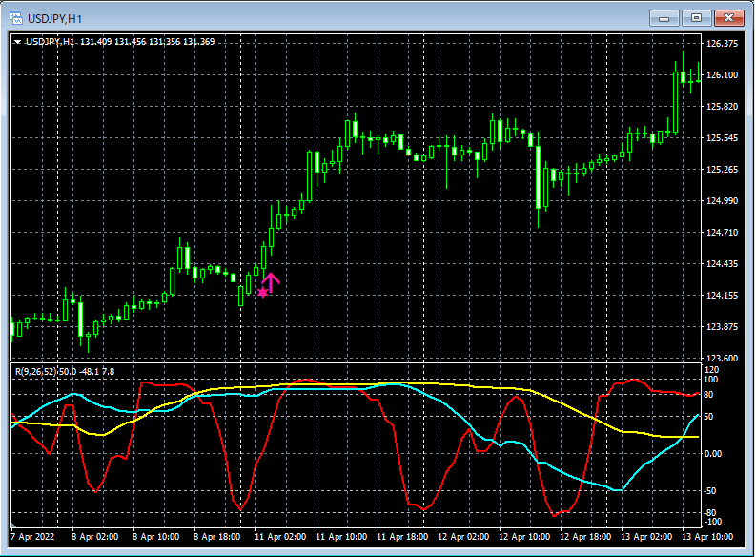756x557 pixels.
Task: Click the OHLC values 131.409 131.456 text
Action: (112, 42)
